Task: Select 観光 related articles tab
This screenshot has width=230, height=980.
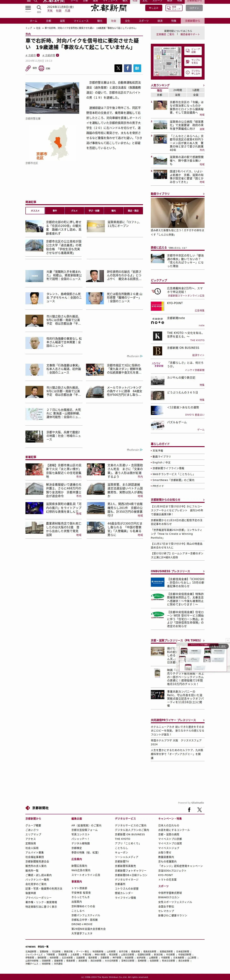Action: point(114,210)
